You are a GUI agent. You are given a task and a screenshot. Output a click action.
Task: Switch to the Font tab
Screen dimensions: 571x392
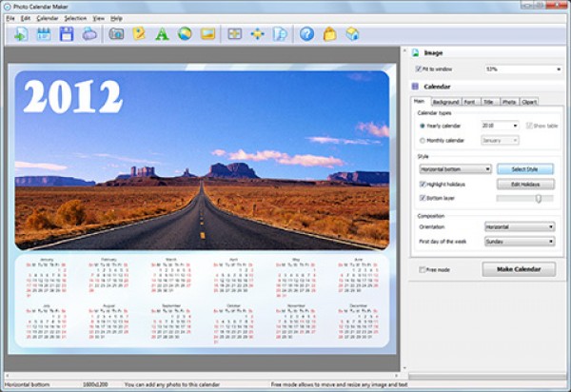click(470, 102)
